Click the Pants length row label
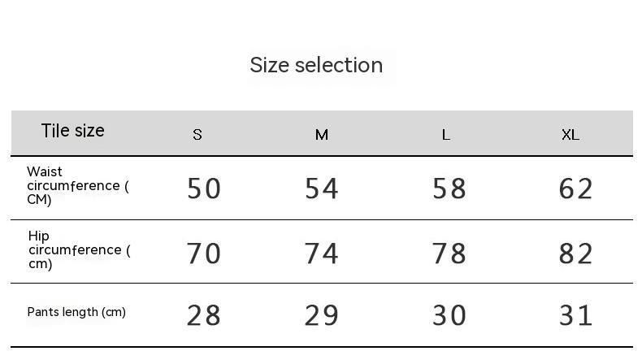 pyautogui.click(x=76, y=312)
